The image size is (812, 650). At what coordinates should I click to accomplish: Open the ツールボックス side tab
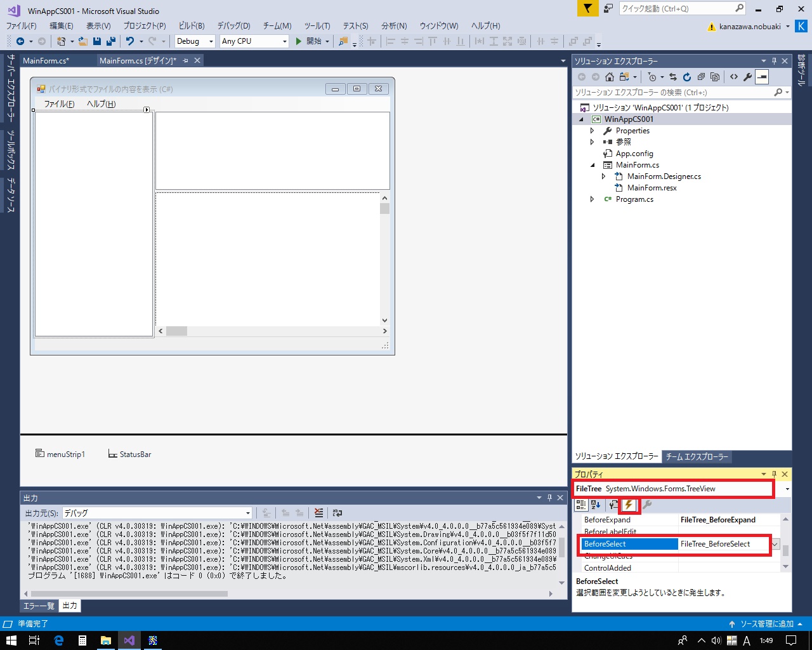pyautogui.click(x=11, y=150)
